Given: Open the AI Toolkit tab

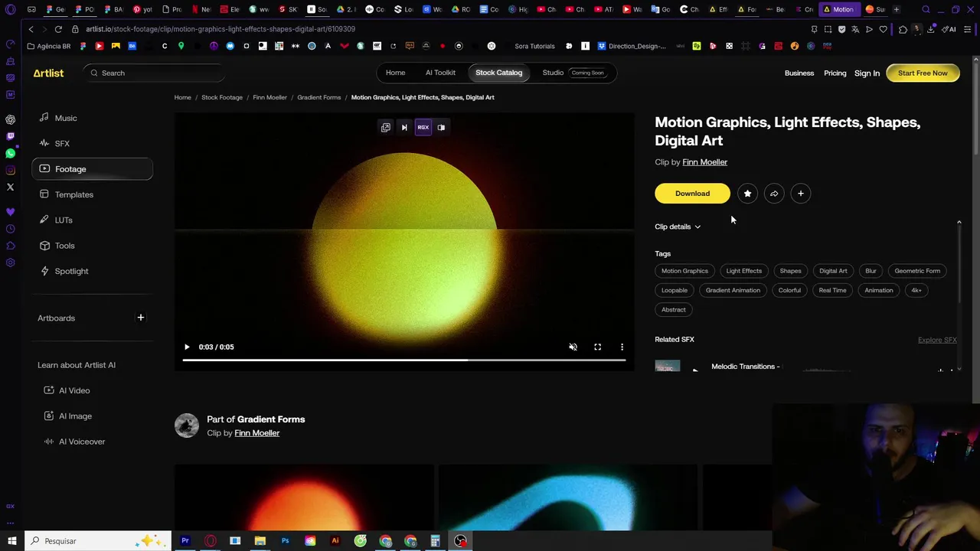Looking at the screenshot, I should (440, 73).
